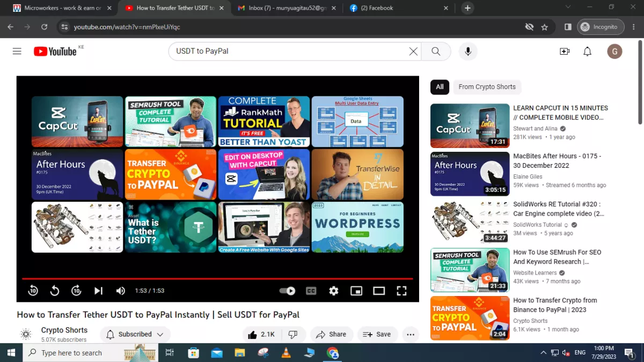644x362 pixels.
Task: Bookmark this page with the star icon
Action: coord(545,27)
